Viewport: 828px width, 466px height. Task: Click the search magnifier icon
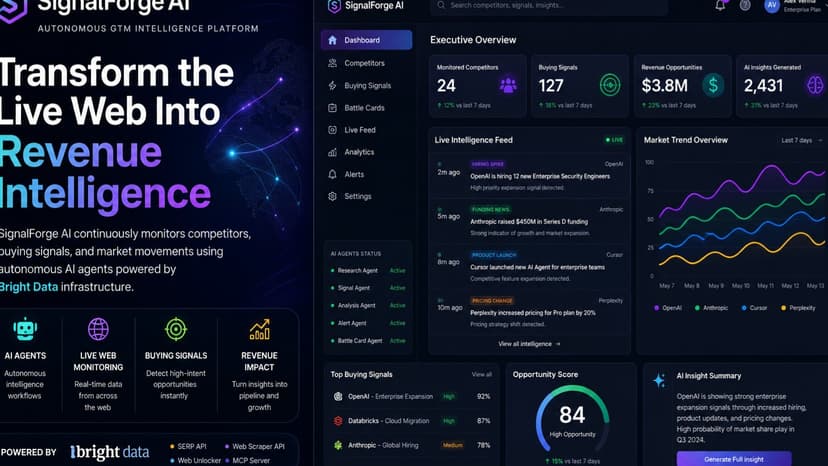(x=441, y=5)
